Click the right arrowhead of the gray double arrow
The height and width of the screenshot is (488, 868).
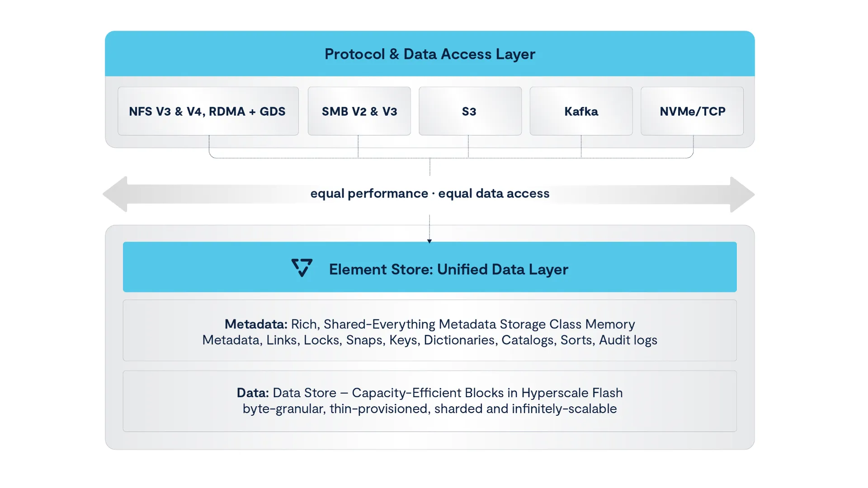[x=742, y=194]
